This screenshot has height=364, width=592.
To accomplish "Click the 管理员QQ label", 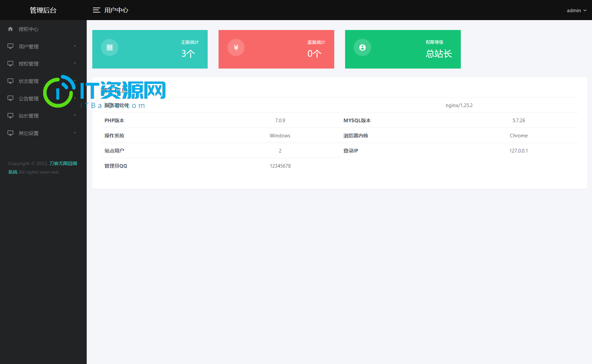I will point(116,166).
